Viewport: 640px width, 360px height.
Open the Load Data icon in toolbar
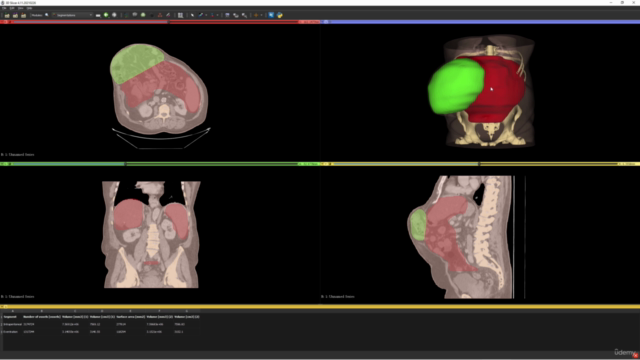point(7,15)
